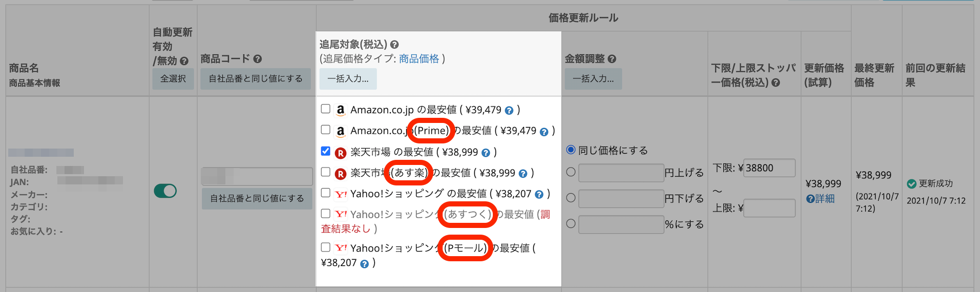The height and width of the screenshot is (292, 980).
Task: Open 一括入力 dropdown under 追尾対象
Action: coord(348,79)
